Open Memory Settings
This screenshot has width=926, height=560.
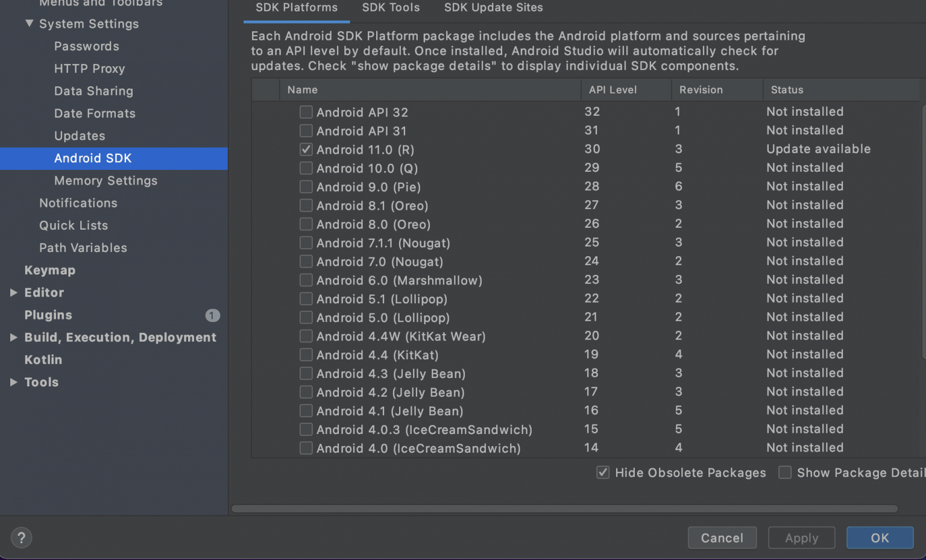click(106, 180)
